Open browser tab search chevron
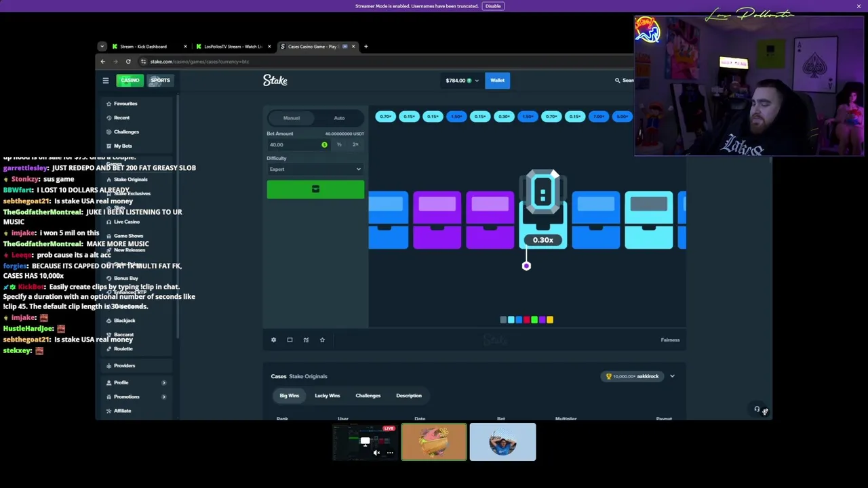Viewport: 868px width, 488px height. pyautogui.click(x=102, y=47)
